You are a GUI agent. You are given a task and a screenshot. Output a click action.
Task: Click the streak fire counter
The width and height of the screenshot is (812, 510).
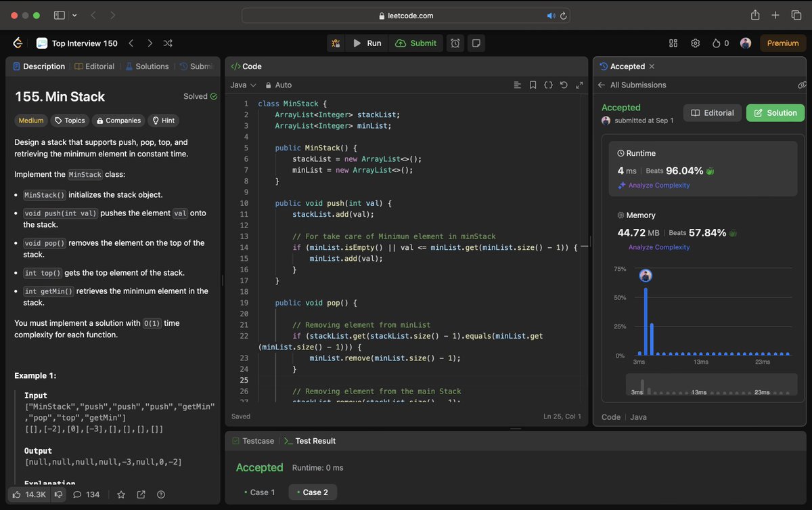pyautogui.click(x=721, y=43)
